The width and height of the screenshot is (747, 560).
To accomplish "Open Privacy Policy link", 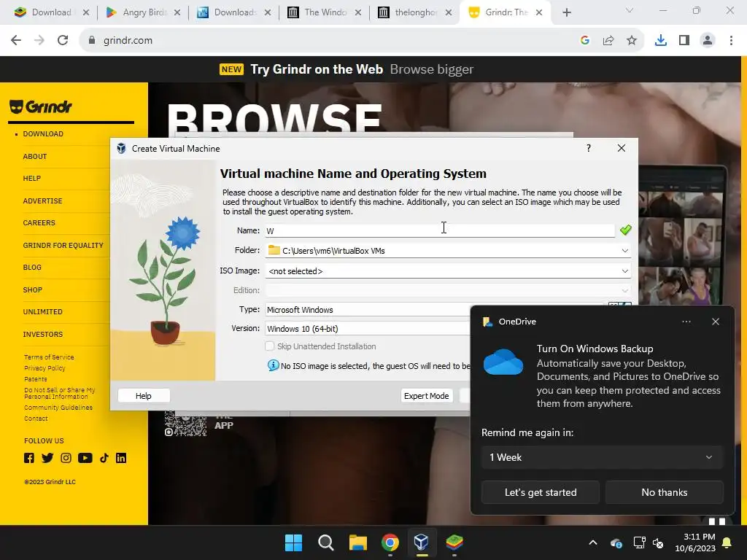I will click(44, 368).
